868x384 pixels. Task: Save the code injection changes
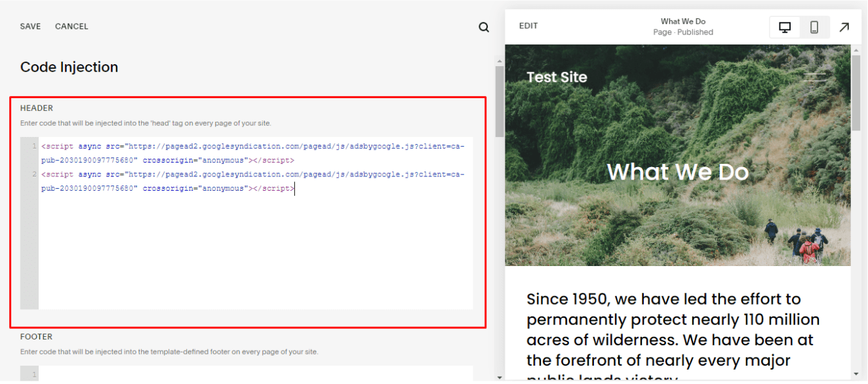[x=30, y=27]
